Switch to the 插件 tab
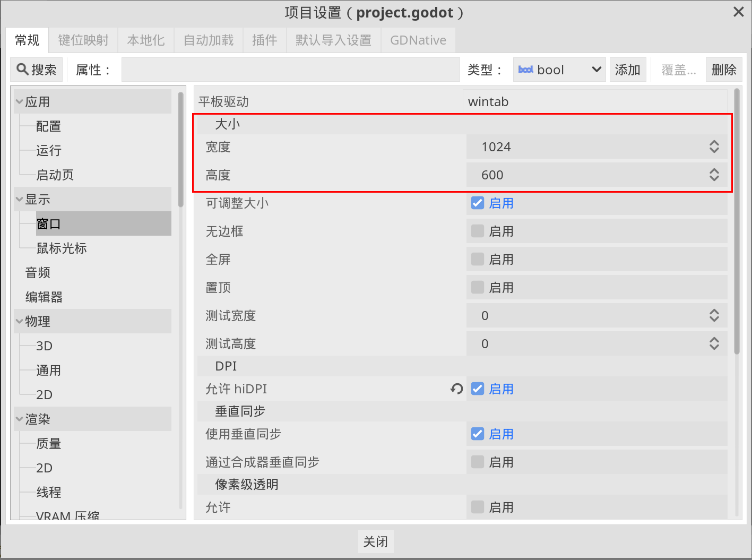This screenshot has height=560, width=752. click(265, 40)
